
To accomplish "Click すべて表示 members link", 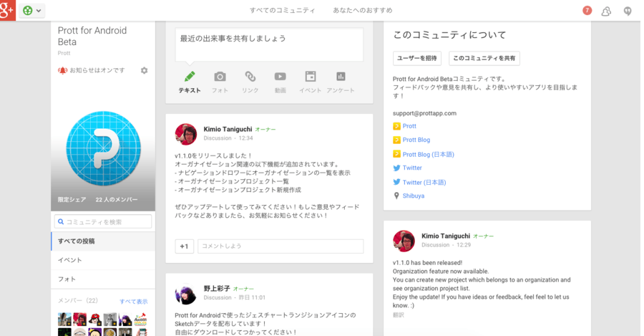I will click(x=134, y=302).
